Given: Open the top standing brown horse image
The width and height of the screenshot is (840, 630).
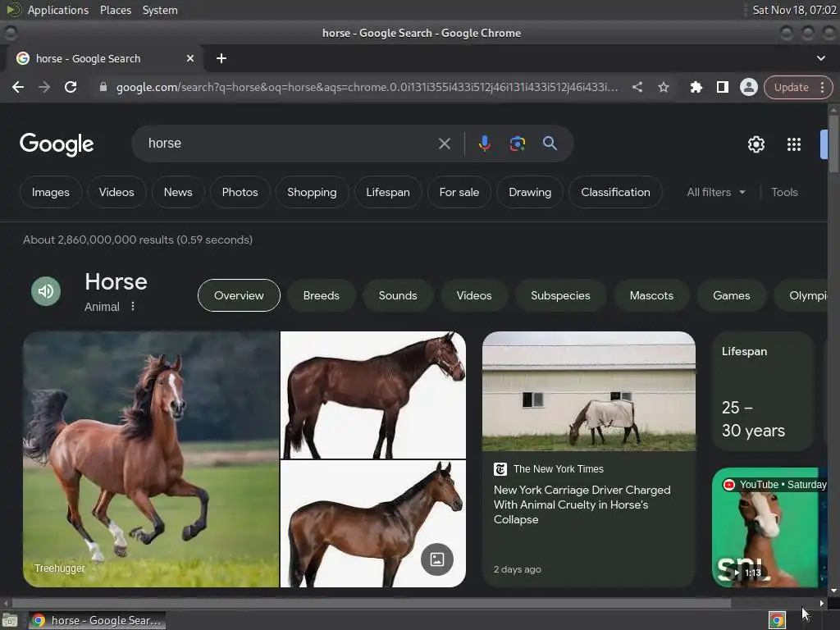Looking at the screenshot, I should pyautogui.click(x=373, y=395).
